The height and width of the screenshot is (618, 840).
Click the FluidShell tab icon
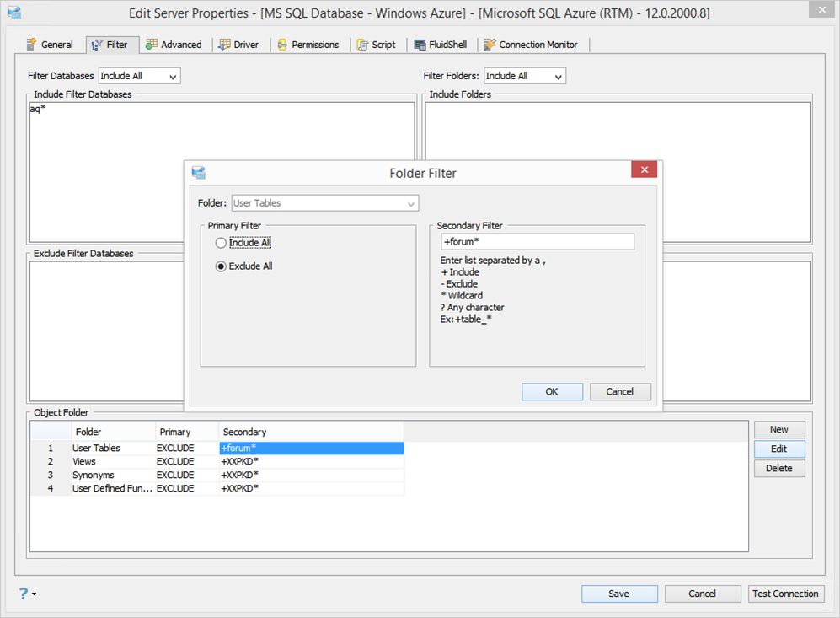(x=420, y=45)
